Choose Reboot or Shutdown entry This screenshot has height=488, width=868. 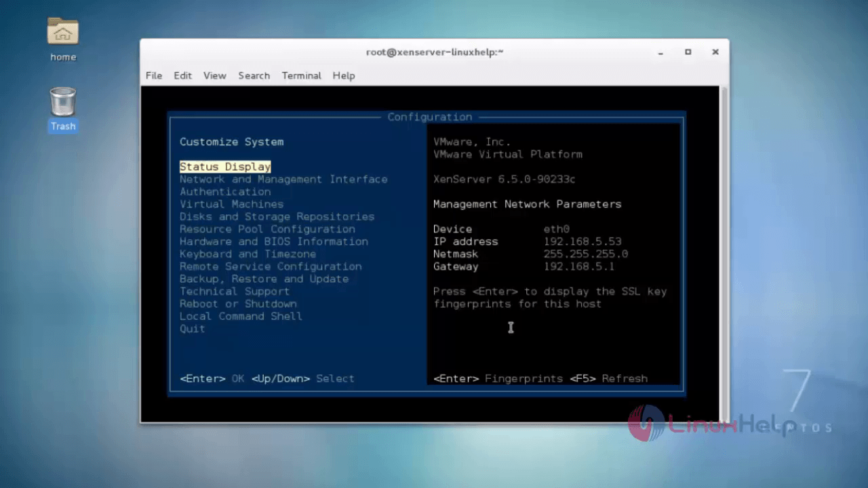pos(238,304)
